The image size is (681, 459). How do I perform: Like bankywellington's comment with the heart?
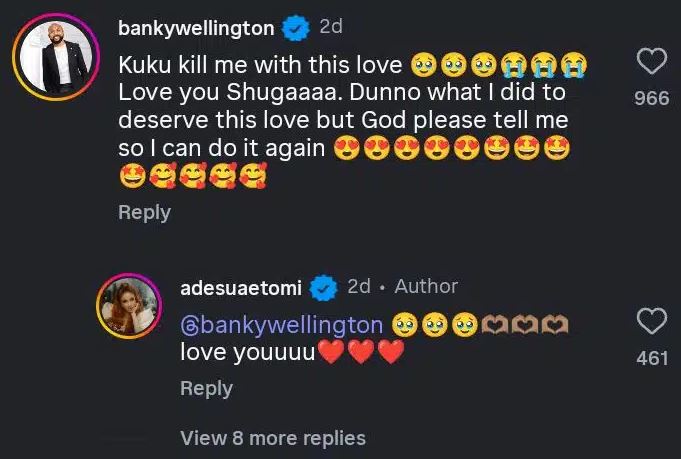point(652,63)
